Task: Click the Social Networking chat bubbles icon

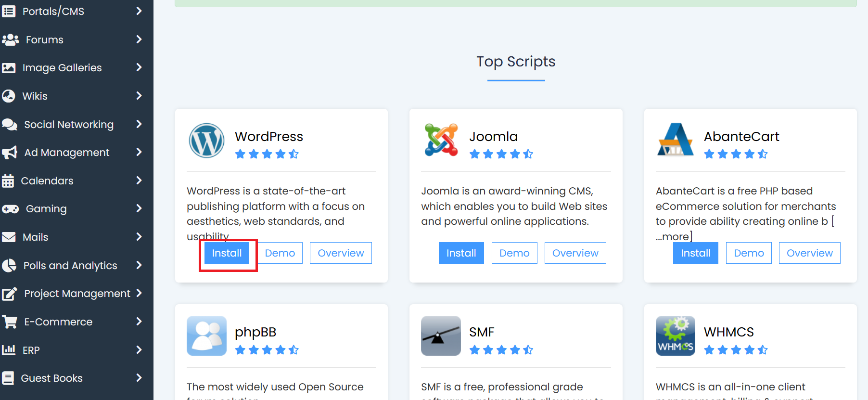Action: [10, 124]
